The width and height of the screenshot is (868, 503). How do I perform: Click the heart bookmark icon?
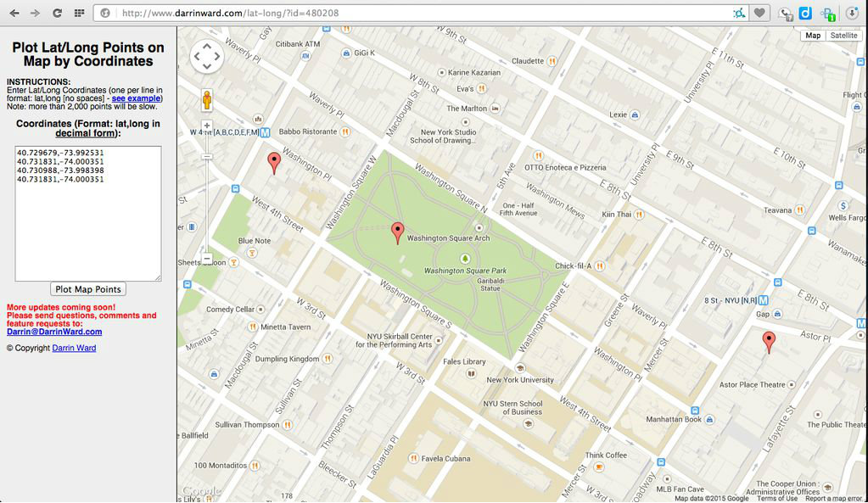click(x=759, y=13)
